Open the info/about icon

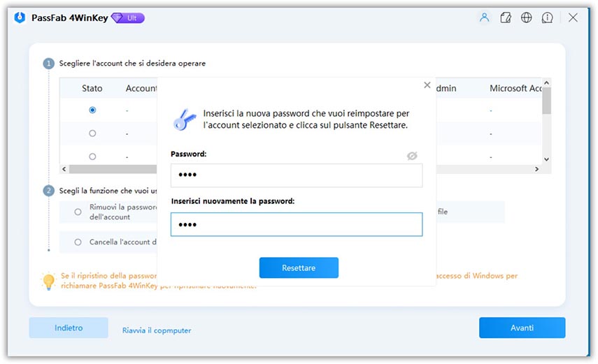tap(546, 18)
